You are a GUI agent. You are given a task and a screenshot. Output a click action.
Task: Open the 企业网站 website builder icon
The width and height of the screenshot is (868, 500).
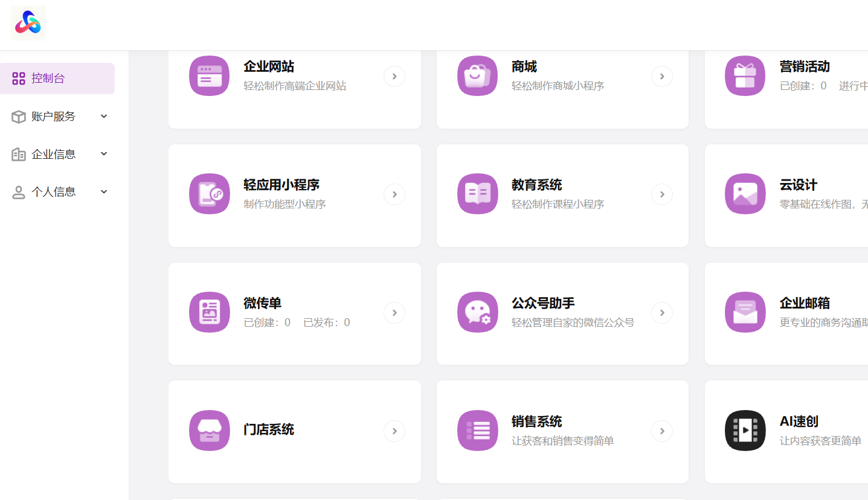[209, 75]
